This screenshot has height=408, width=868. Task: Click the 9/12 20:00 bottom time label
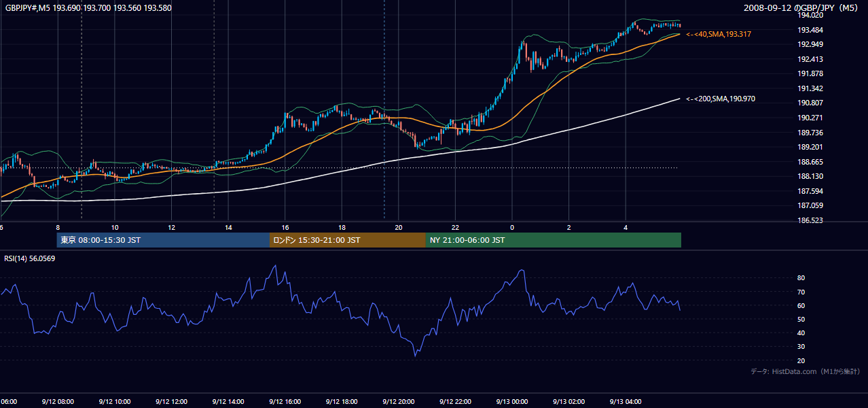399,401
